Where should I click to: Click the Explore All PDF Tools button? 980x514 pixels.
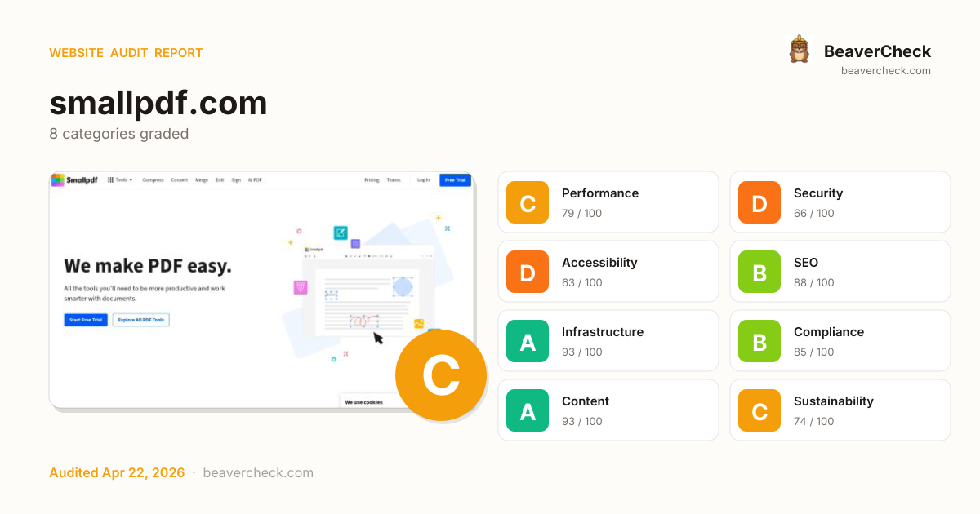point(140,320)
